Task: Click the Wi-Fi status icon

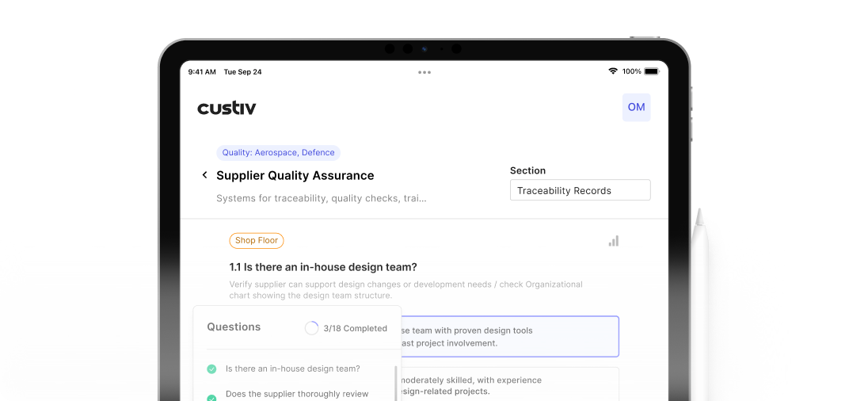Action: tap(613, 71)
